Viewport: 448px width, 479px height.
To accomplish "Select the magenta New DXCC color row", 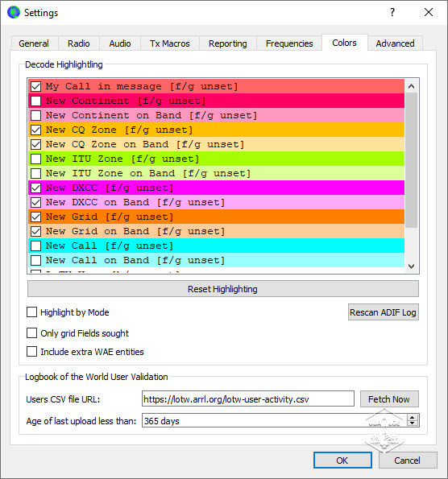I will (x=217, y=188).
